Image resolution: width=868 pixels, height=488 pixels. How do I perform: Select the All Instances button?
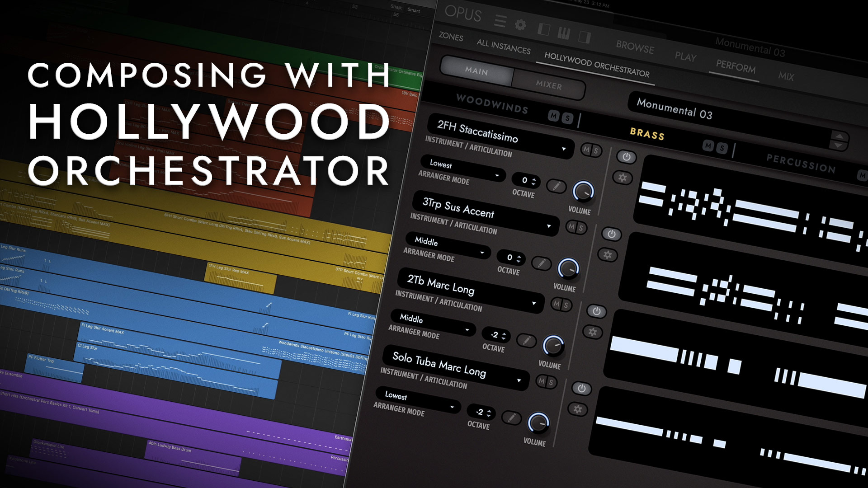coord(503,46)
